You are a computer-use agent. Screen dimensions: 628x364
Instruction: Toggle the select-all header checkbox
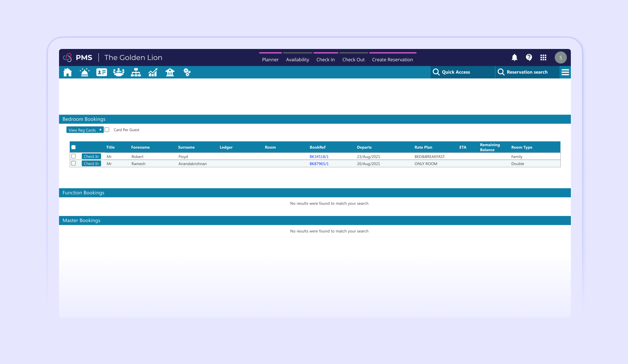click(73, 147)
